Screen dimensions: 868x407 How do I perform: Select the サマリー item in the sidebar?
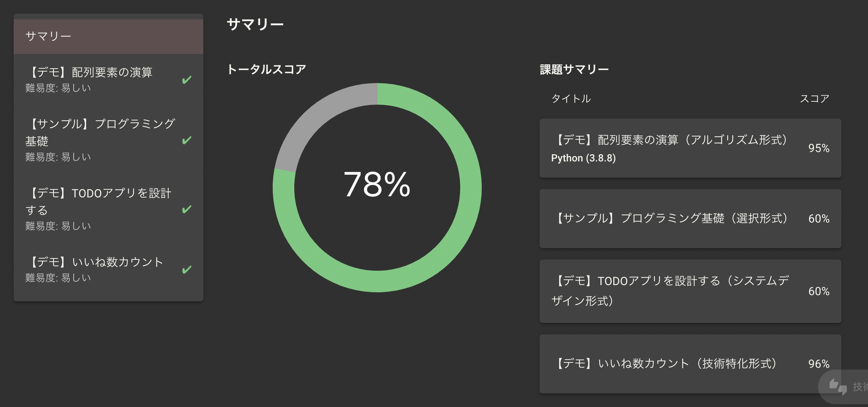coord(108,36)
